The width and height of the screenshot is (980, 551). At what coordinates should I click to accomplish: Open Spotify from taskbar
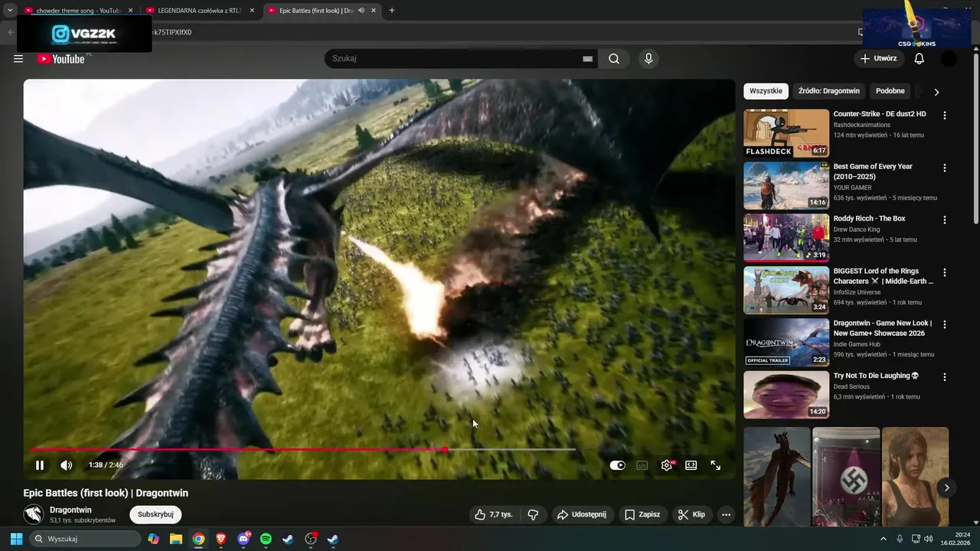pyautogui.click(x=266, y=539)
